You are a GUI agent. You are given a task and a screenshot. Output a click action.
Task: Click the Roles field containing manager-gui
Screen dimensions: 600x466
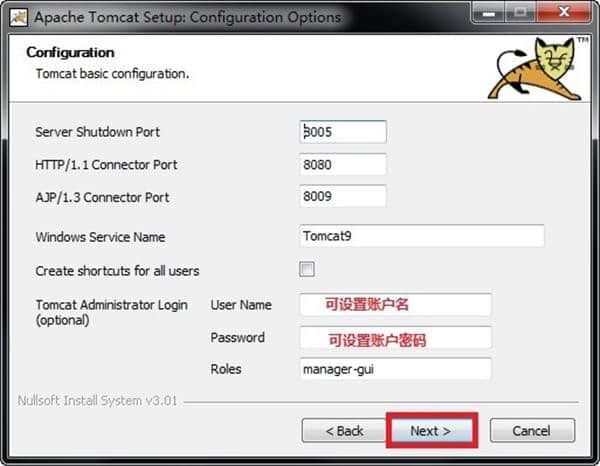[x=395, y=369]
